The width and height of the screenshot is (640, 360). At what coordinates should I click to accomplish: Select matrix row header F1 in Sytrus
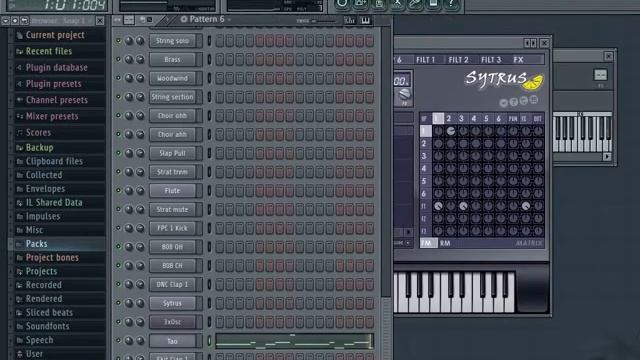(x=424, y=206)
